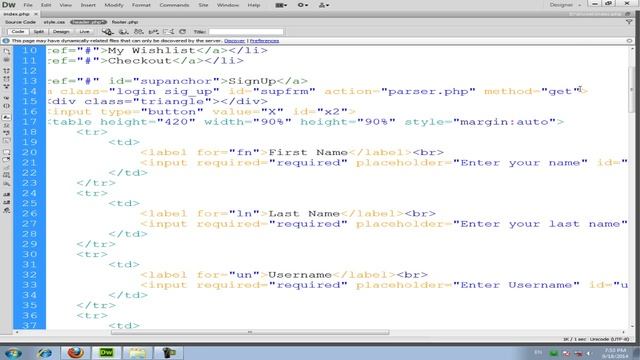Switch to Code view
This screenshot has height=360, width=640.
[18, 31]
